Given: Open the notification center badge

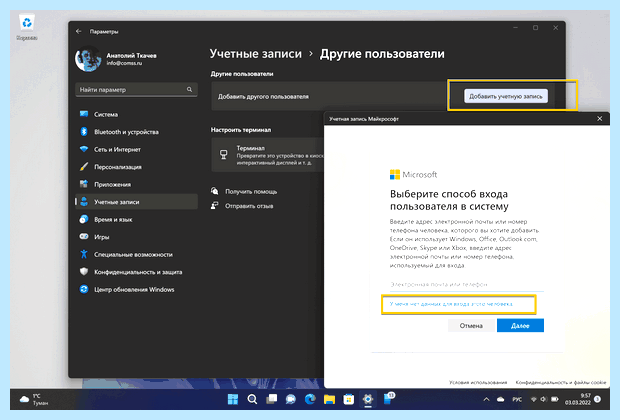Looking at the screenshot, I should point(598,399).
